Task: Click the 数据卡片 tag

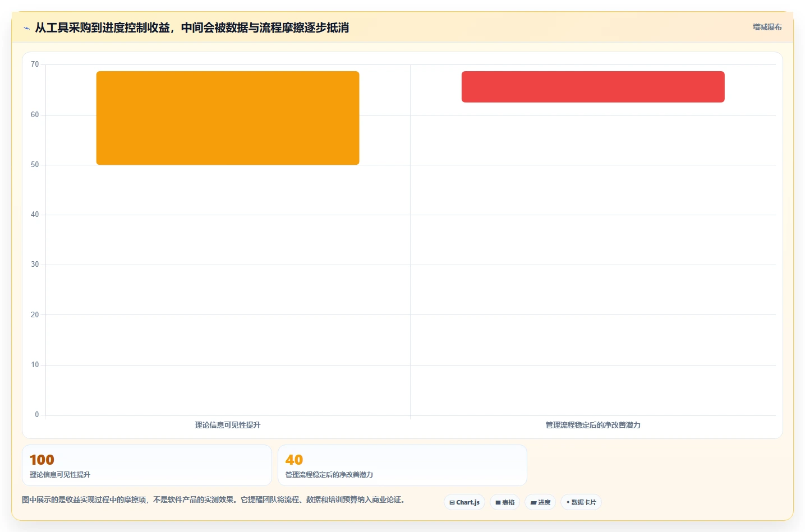Action: (581, 502)
